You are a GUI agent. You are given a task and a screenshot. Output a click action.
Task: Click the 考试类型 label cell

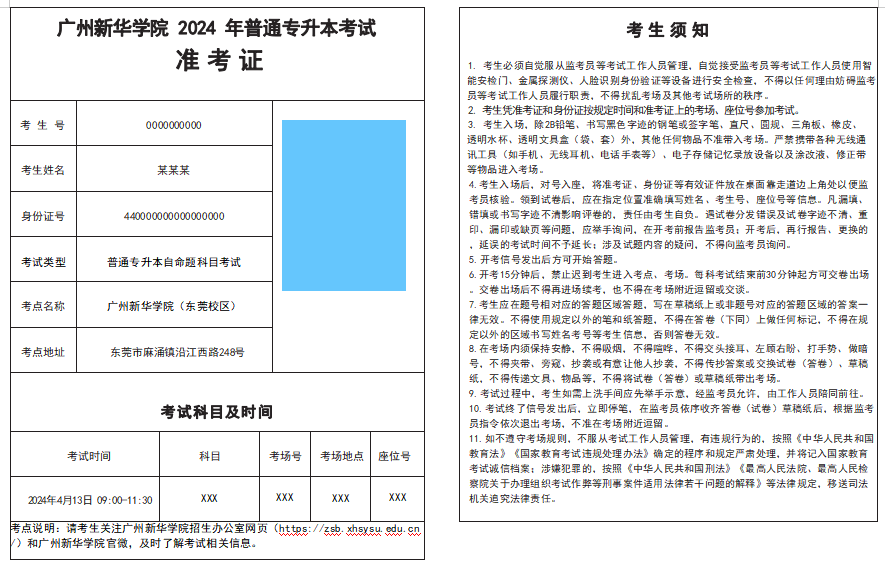pyautogui.click(x=43, y=262)
